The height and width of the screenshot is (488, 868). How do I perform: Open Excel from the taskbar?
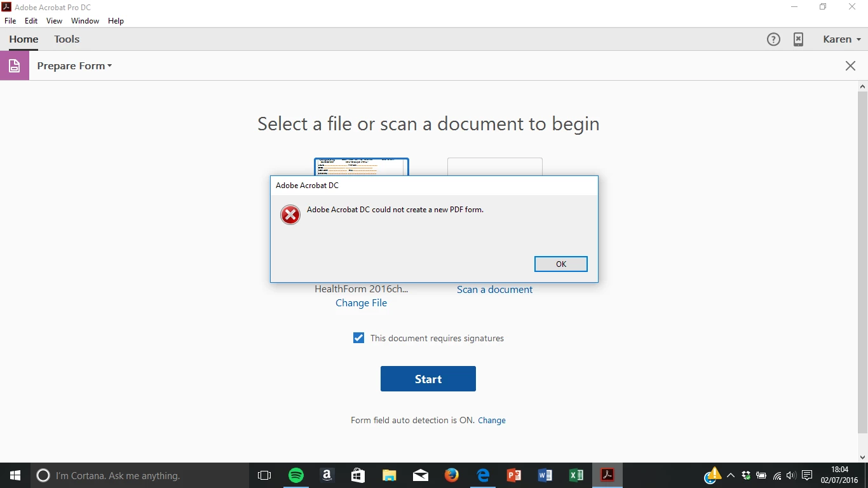[576, 475]
